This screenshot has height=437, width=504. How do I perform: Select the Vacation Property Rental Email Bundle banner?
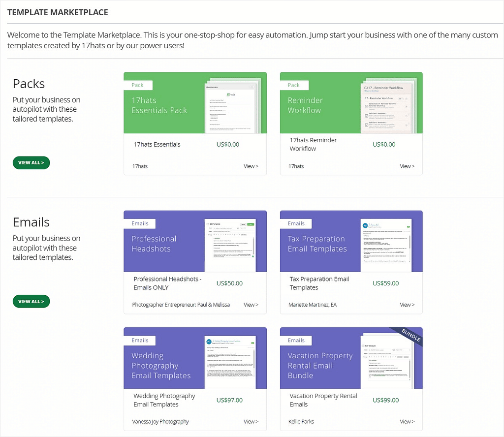click(x=351, y=358)
